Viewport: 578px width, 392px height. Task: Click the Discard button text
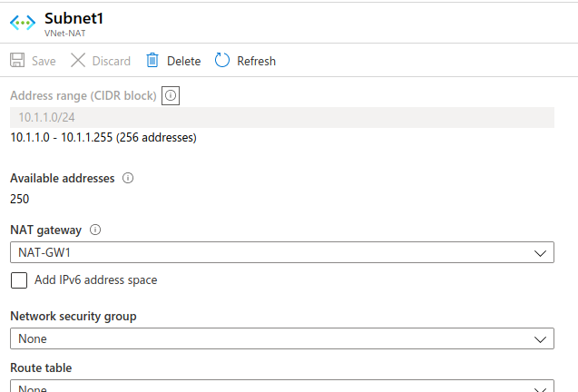point(112,61)
